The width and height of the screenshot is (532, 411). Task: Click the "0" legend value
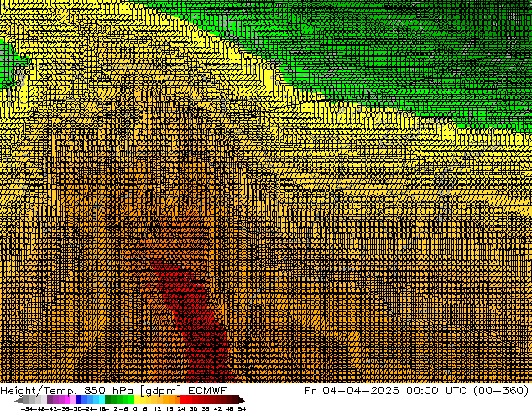click(x=135, y=409)
